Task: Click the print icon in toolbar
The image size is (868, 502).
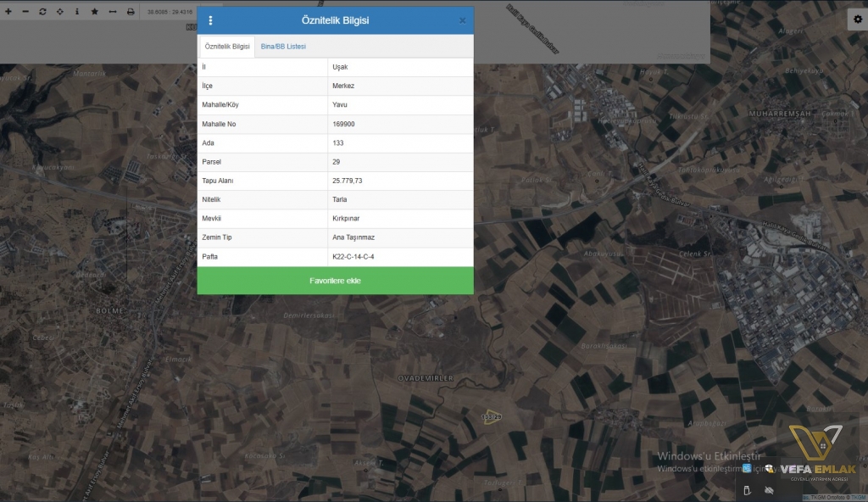Action: point(131,12)
